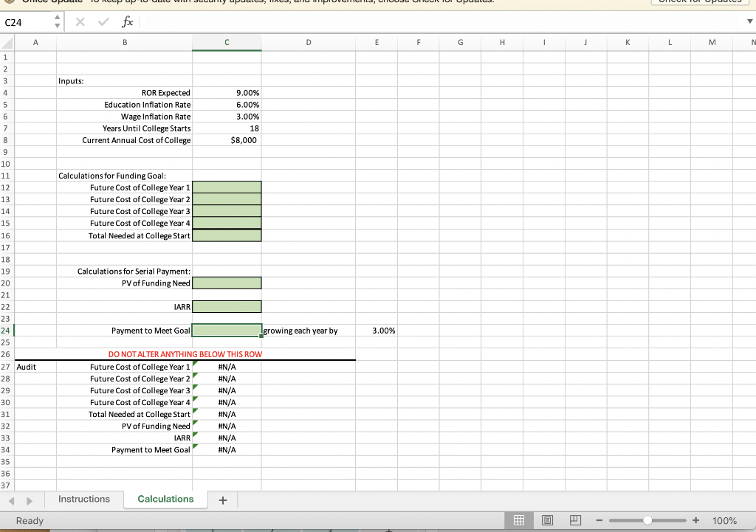Viewport: 756px width, 532px height.
Task: Select #N/A for audit Payment to Meet Goal
Action: click(227, 449)
